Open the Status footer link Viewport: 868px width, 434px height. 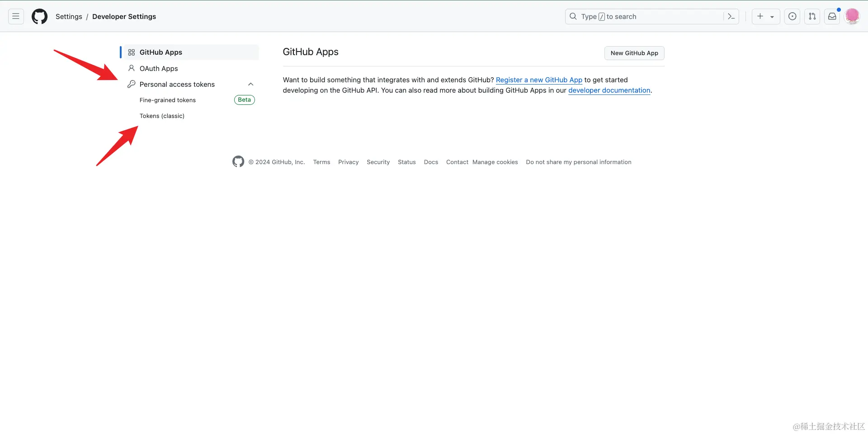tap(406, 162)
